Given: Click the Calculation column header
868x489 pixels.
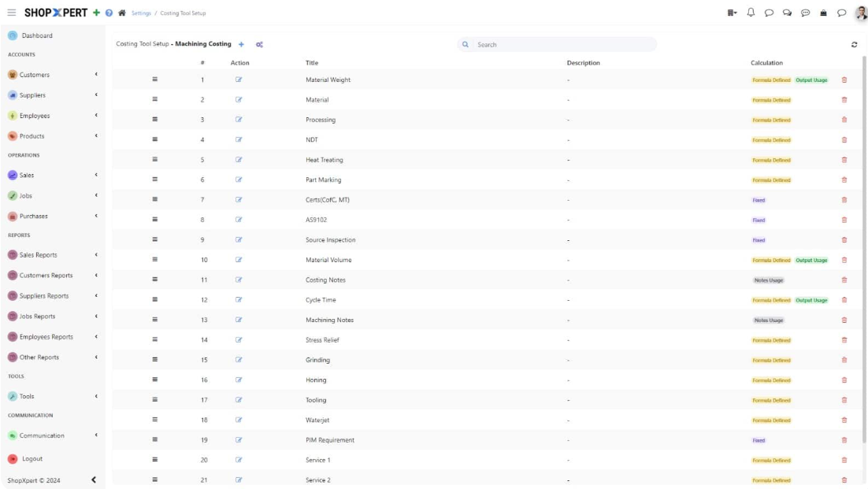Looking at the screenshot, I should (x=766, y=63).
